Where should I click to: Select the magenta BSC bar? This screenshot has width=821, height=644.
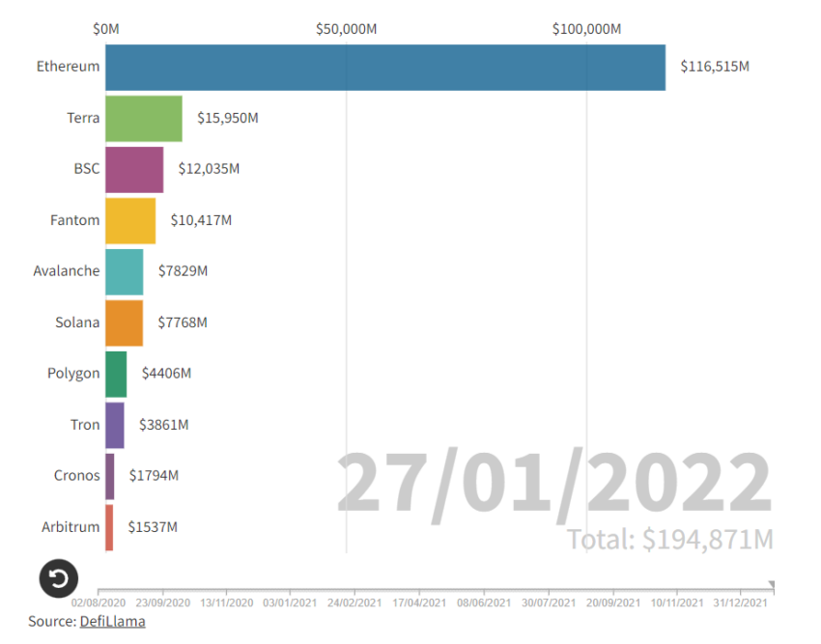pos(134,170)
